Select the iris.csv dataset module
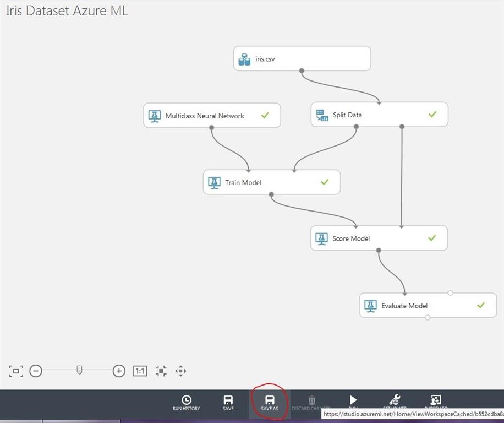Screen dimensions: 504x423 point(302,58)
